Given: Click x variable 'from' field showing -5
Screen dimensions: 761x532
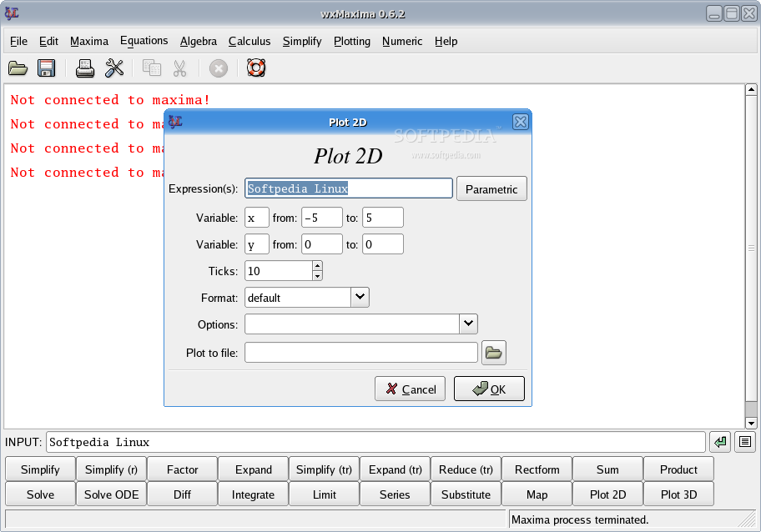Looking at the screenshot, I should tap(322, 218).
